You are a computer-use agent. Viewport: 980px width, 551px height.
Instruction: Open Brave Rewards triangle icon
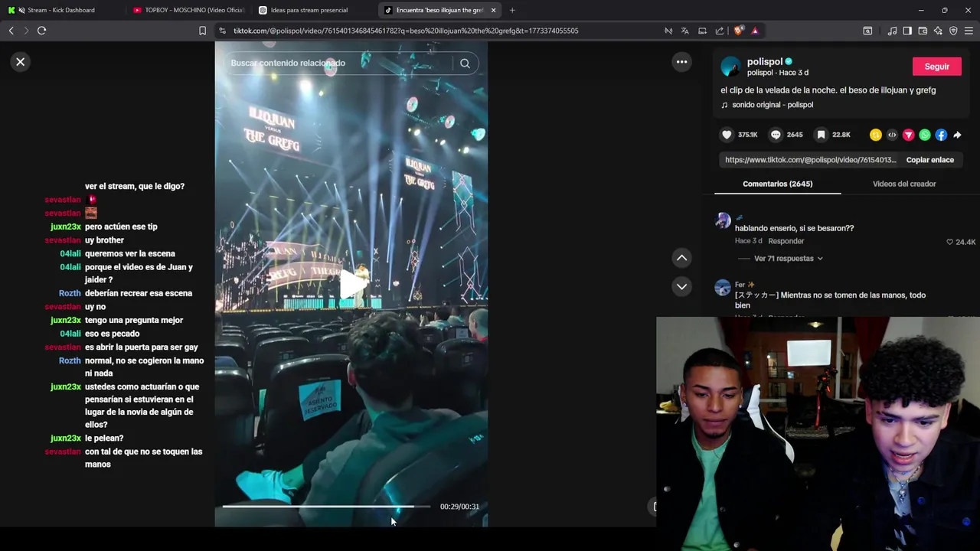point(755,31)
